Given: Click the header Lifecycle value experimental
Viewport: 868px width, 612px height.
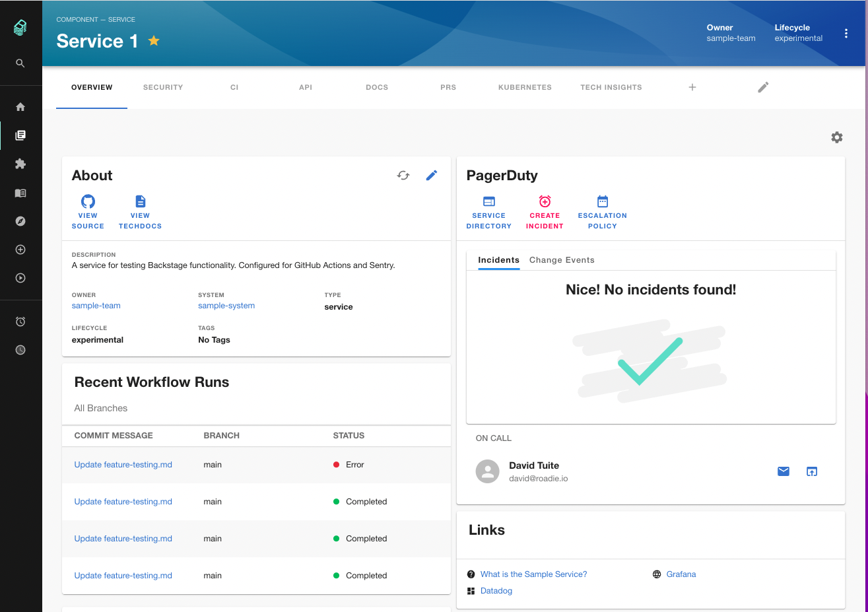Looking at the screenshot, I should (x=799, y=38).
